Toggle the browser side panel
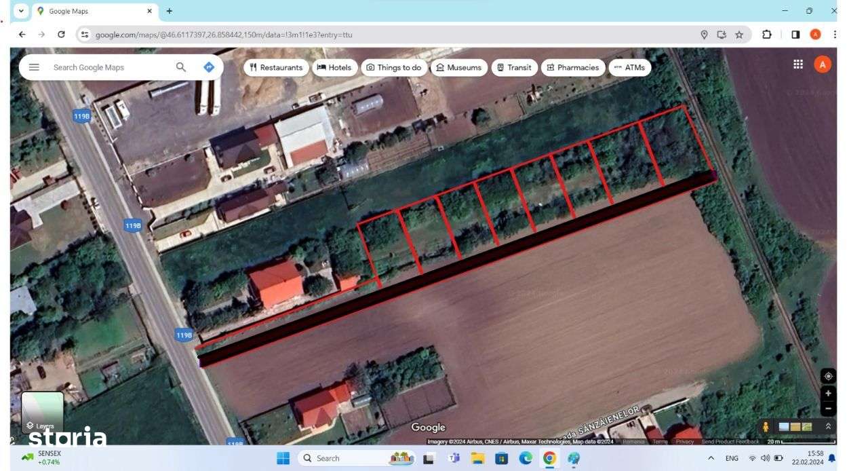The image size is (868, 471). (x=795, y=35)
